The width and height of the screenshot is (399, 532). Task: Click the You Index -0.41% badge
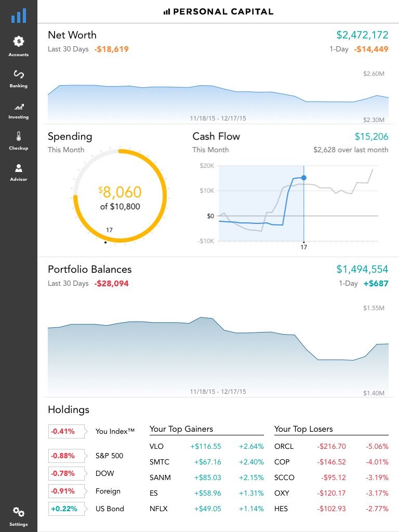62,431
